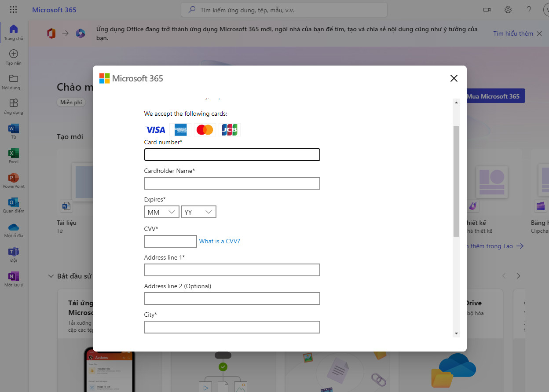Click the Address line 1 field
This screenshot has width=549, height=392.
232,270
